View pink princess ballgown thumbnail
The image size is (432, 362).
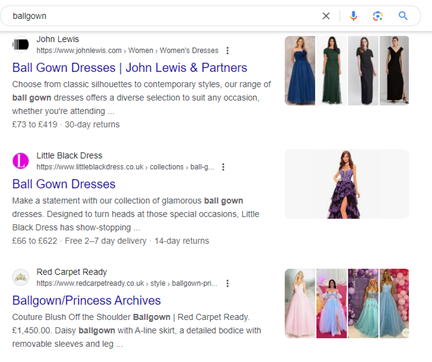[300, 303]
